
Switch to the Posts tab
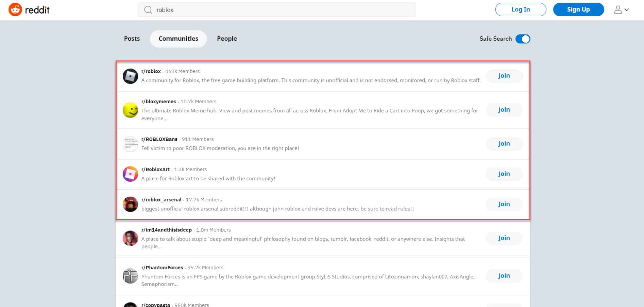point(132,38)
